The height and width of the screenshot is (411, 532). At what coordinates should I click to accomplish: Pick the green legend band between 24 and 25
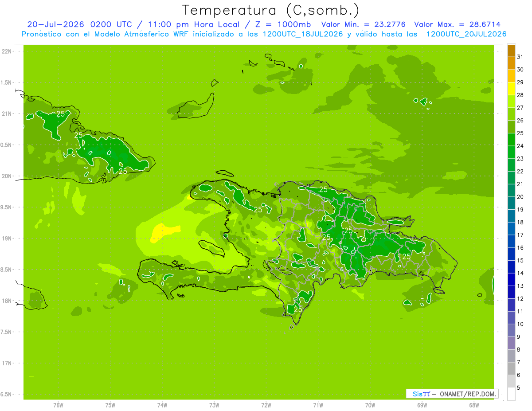pyautogui.click(x=511, y=140)
